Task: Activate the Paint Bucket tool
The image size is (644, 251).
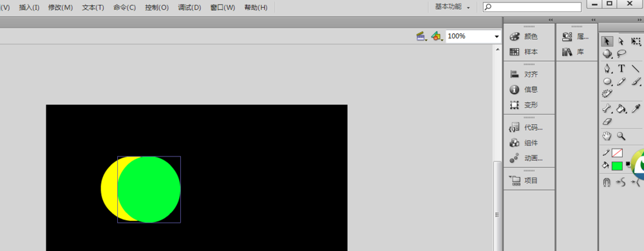Action: [621, 109]
